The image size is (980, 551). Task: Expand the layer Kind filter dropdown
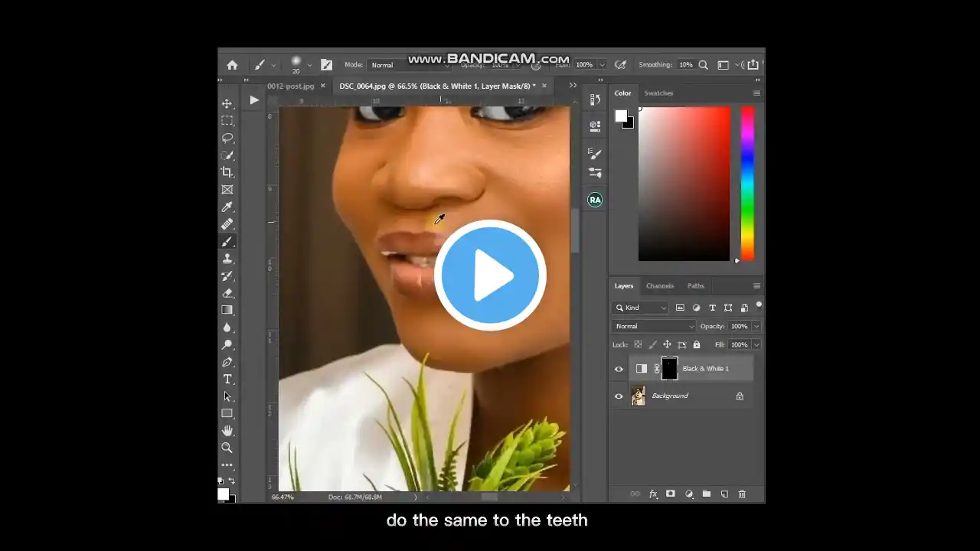641,308
